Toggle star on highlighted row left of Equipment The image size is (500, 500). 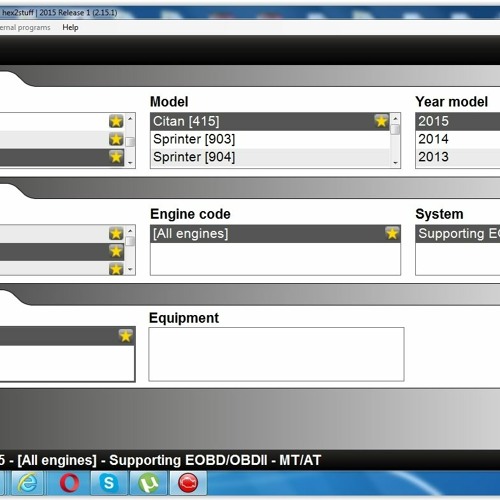click(x=126, y=336)
